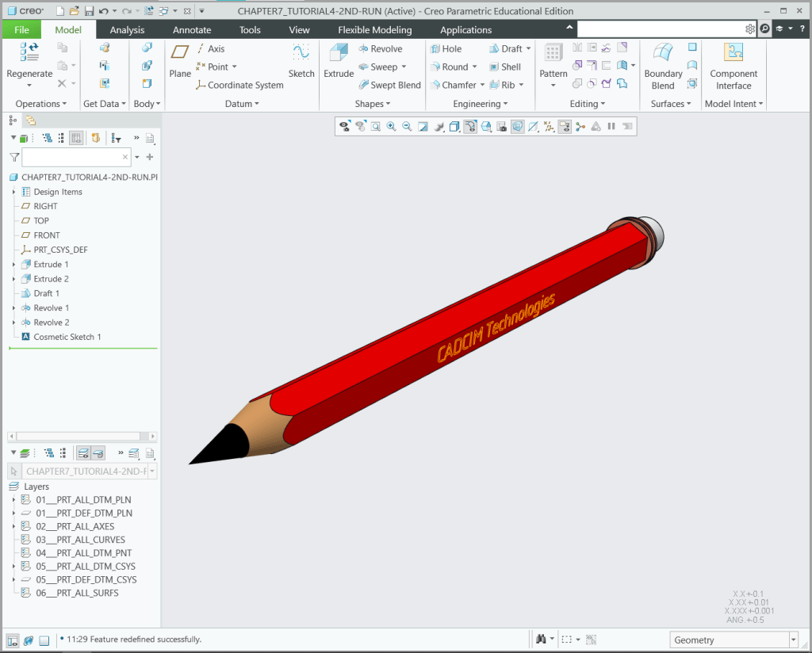Image resolution: width=812 pixels, height=653 pixels.
Task: Click the Undo arrow icon
Action: click(104, 11)
